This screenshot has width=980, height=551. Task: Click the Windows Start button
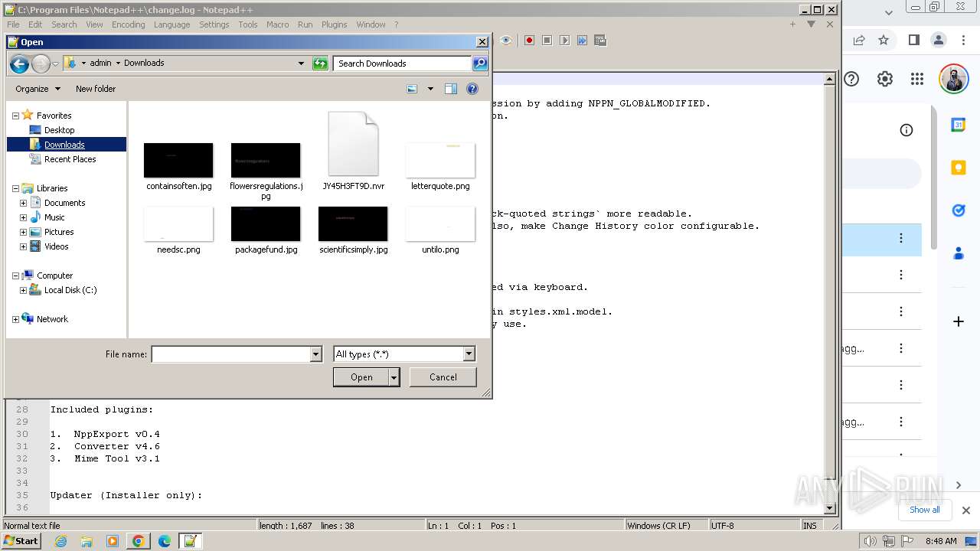point(21,541)
